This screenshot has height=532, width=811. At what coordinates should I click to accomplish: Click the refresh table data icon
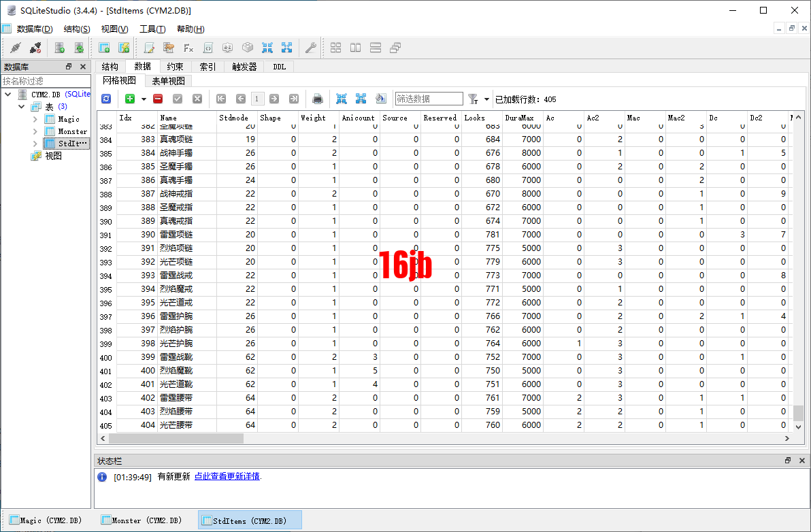(x=106, y=99)
